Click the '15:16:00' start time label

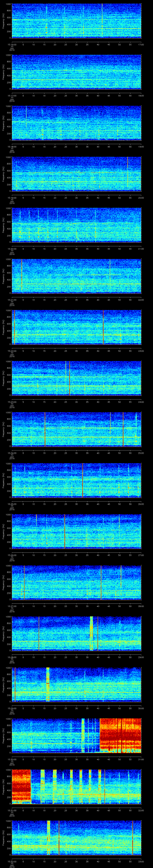tap(12, 44)
